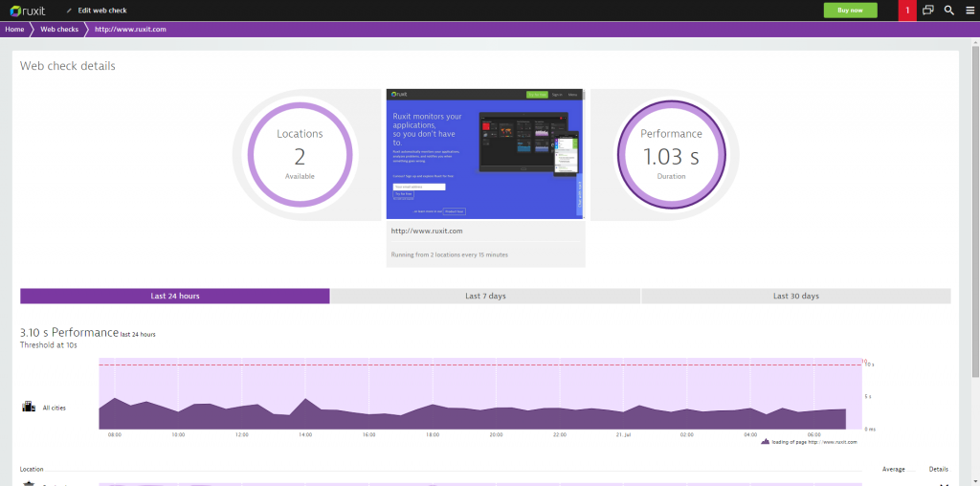This screenshot has height=486, width=980.
Task: Click the Average column header
Action: pyautogui.click(x=893, y=469)
